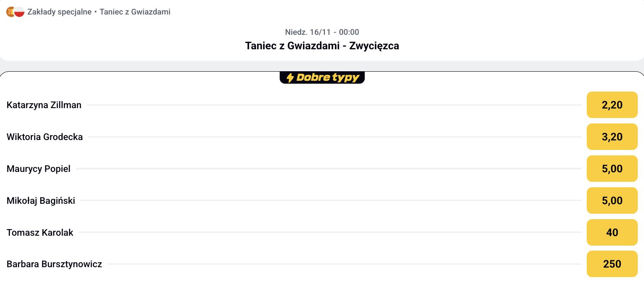Click on the Maurycy Popiel name
The height and width of the screenshot is (285, 644).
(39, 169)
